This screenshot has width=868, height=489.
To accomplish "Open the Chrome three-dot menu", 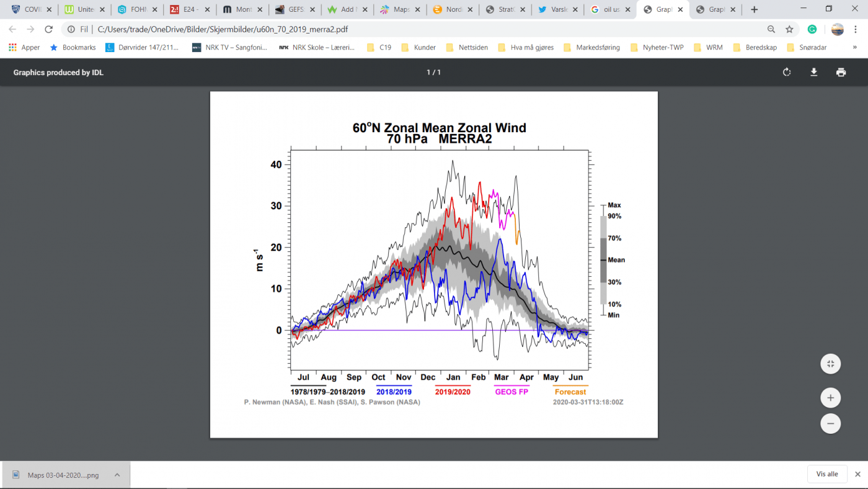I will click(856, 29).
